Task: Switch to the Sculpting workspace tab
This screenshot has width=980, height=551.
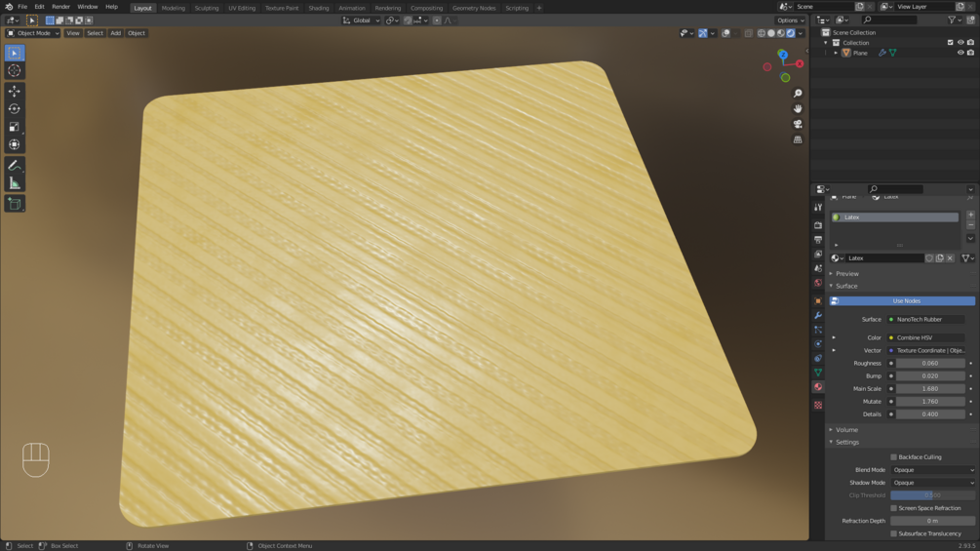Action: [207, 8]
